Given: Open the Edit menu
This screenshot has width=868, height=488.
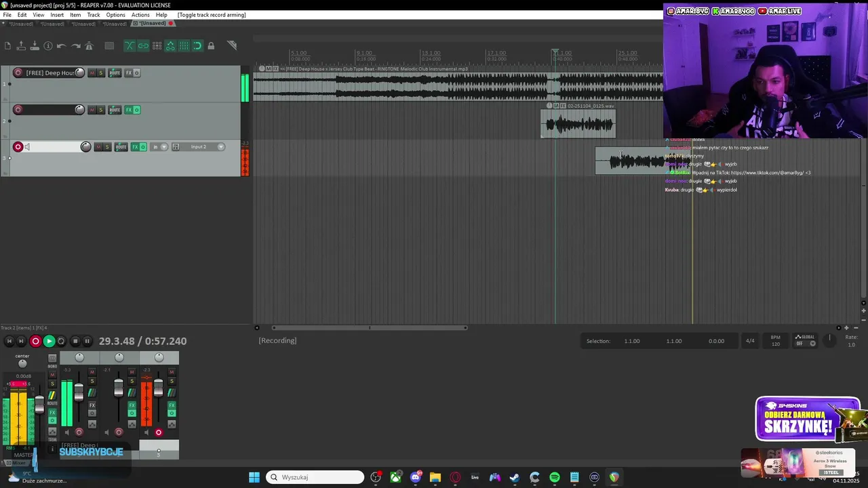Looking at the screenshot, I should coord(22,14).
